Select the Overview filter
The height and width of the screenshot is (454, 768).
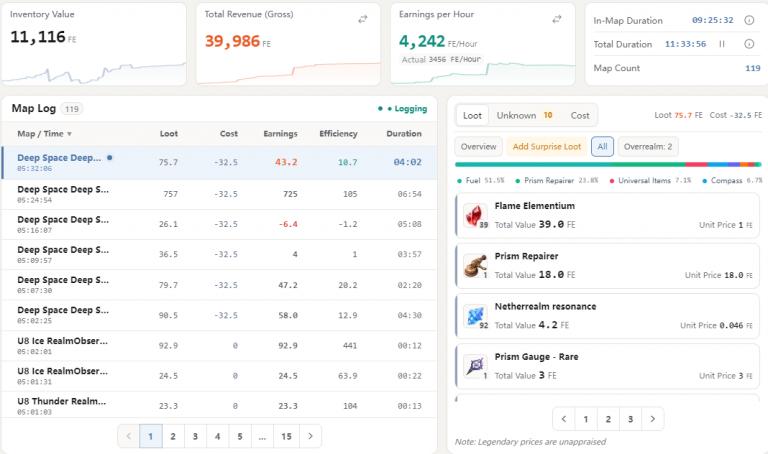tap(479, 146)
